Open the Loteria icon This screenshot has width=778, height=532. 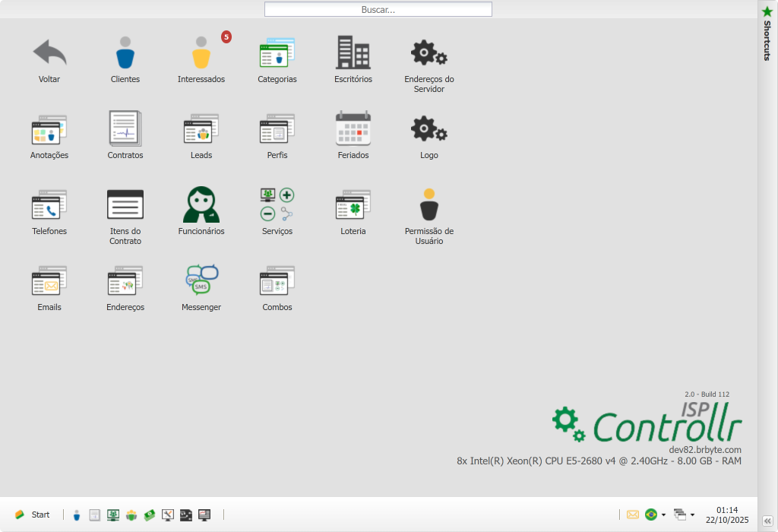353,206
